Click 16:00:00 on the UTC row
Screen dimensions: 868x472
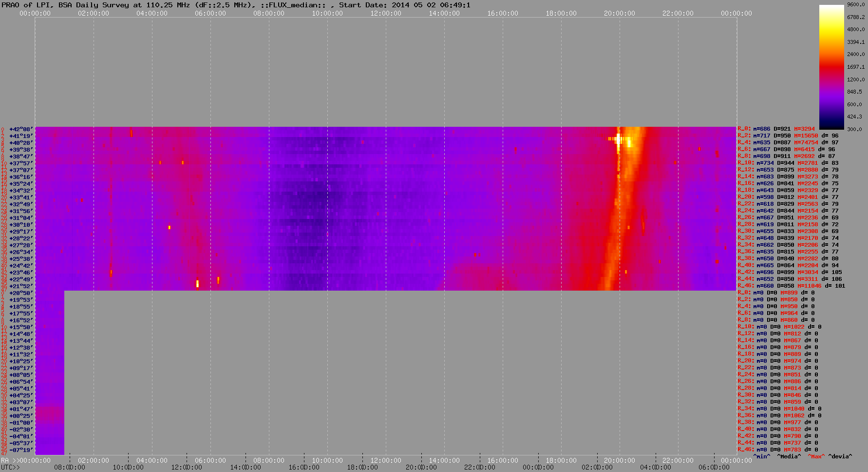[x=304, y=467]
